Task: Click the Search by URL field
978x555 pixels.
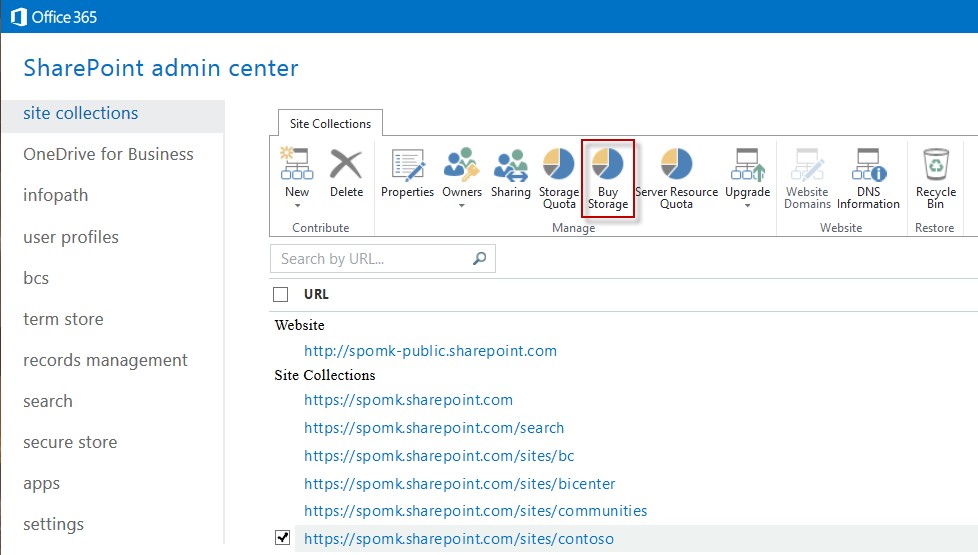Action: tap(370, 259)
